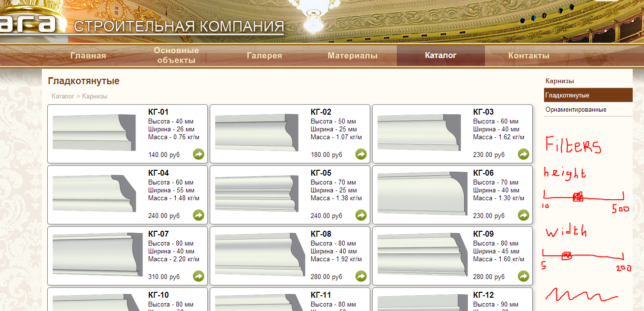Click the КГ-01 product title
Screen dimensions: 644x311
159,112
